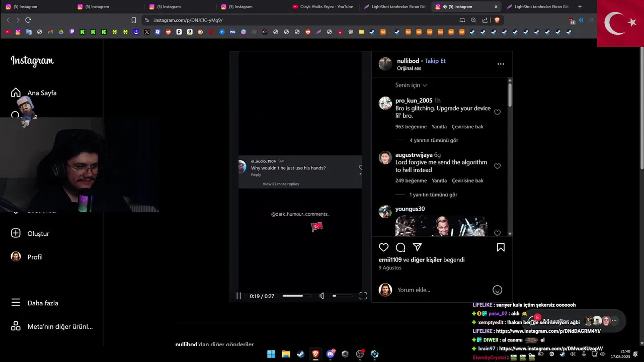Close the active Instagram tab
This screenshot has height=362, width=644.
tap(496, 7)
